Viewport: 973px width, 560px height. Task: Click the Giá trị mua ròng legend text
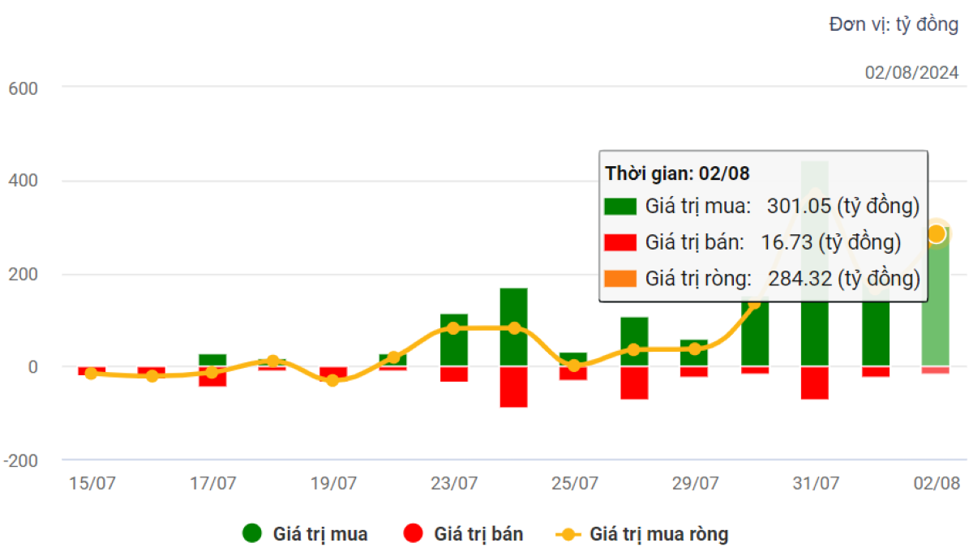click(658, 534)
